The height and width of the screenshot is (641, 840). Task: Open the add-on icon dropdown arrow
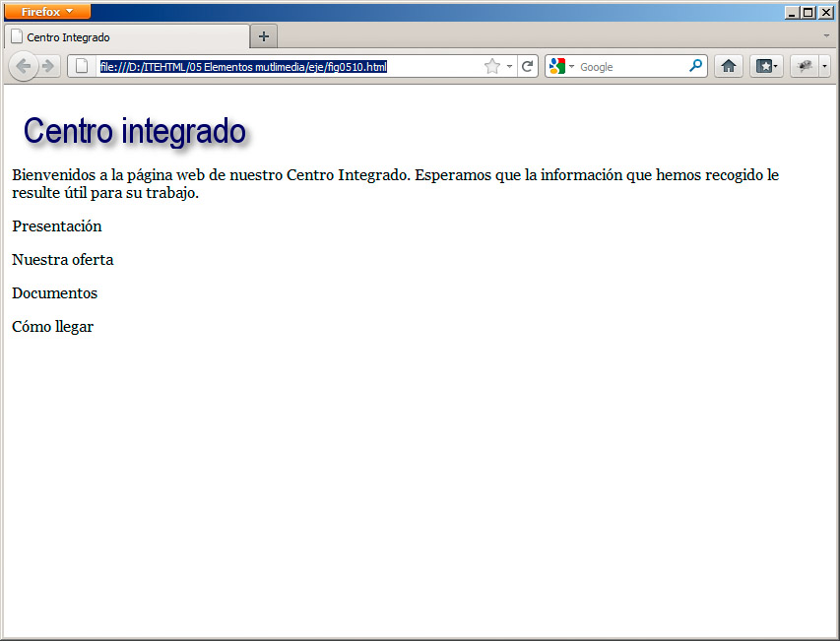tap(824, 66)
